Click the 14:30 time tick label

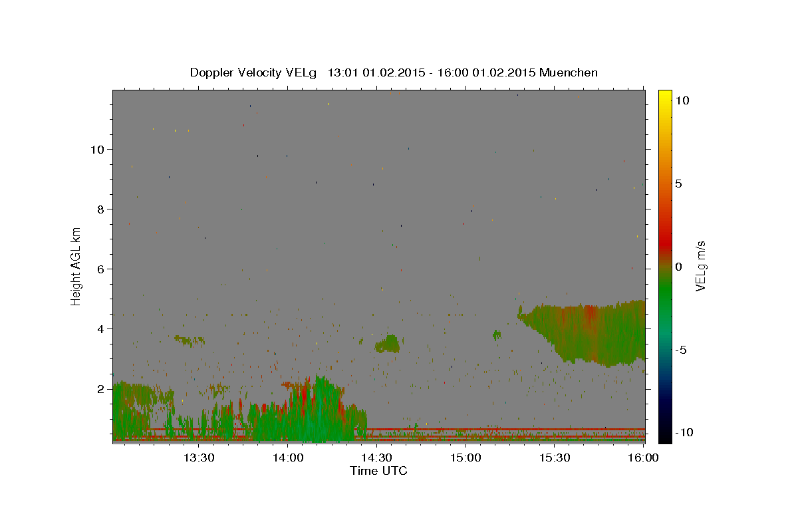[376, 458]
